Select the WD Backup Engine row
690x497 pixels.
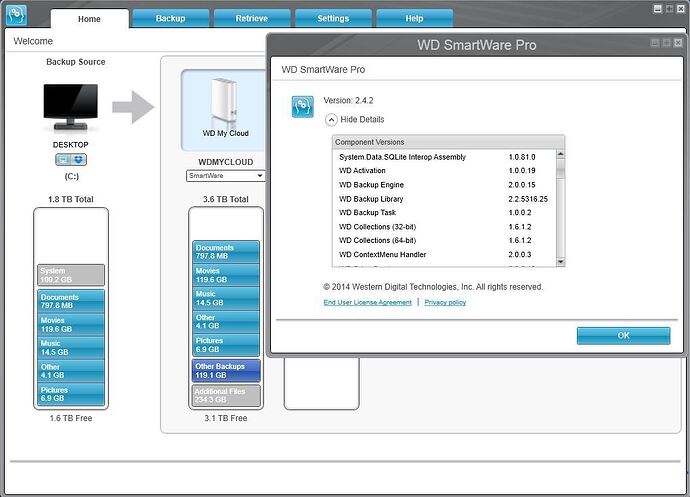click(x=444, y=185)
